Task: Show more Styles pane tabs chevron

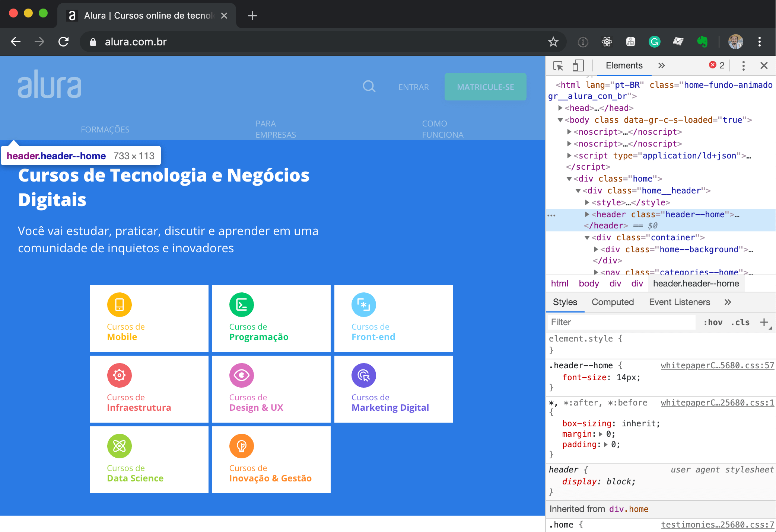Action: (728, 302)
